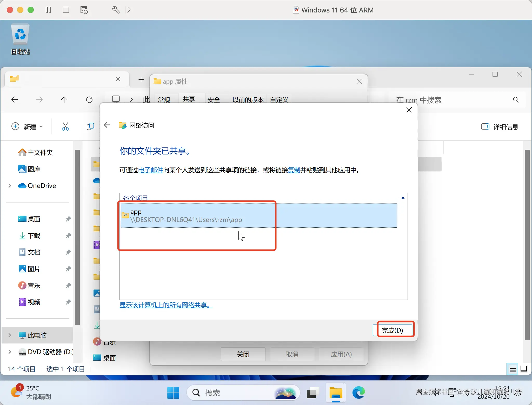Viewport: 532px width, 405px height.
Task: Collapse the 各个项目 group arrow
Action: pyautogui.click(x=403, y=198)
